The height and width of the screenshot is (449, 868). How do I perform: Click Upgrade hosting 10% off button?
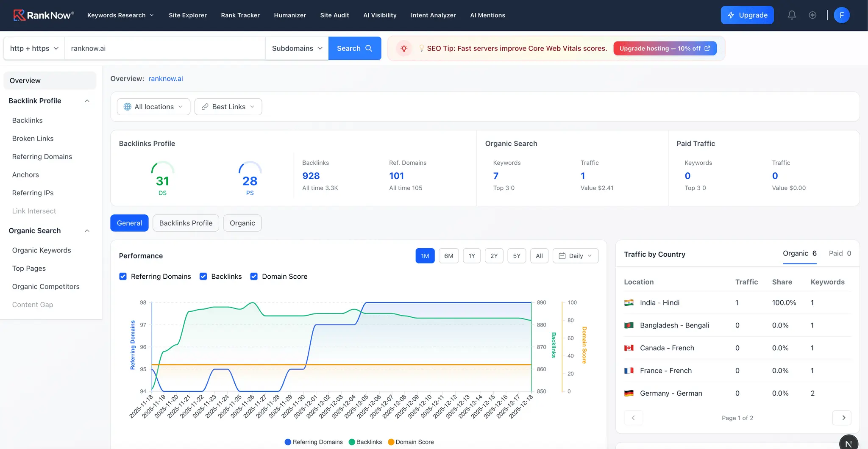(x=665, y=48)
